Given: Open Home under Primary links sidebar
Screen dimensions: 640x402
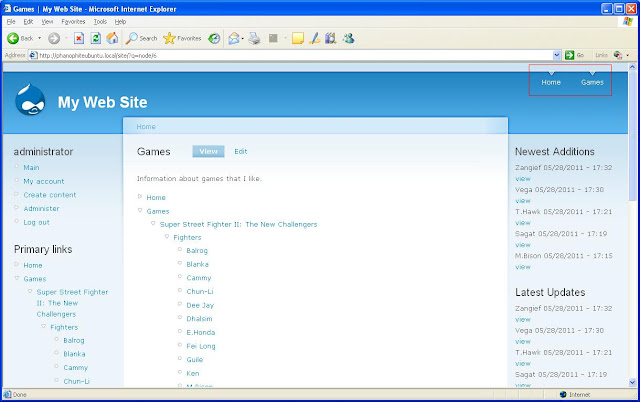Looking at the screenshot, I should (x=33, y=265).
